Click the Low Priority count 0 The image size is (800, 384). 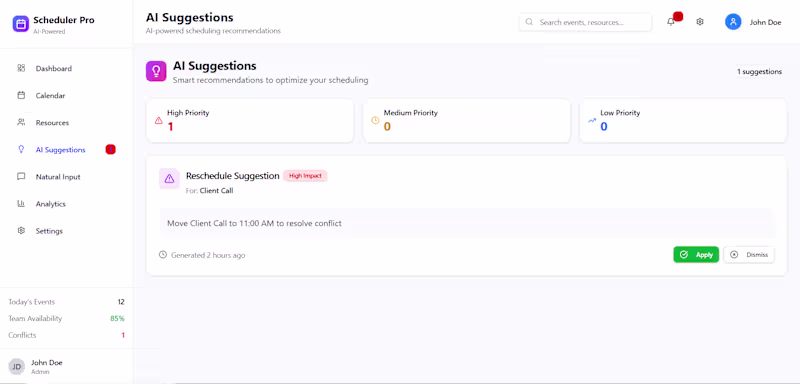coord(604,127)
